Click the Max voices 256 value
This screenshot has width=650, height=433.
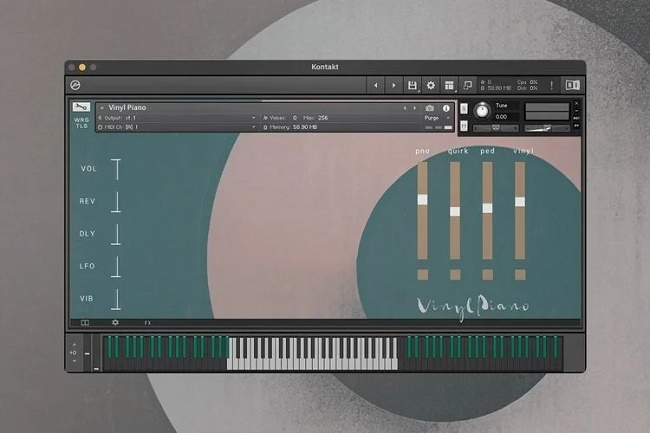pos(323,118)
